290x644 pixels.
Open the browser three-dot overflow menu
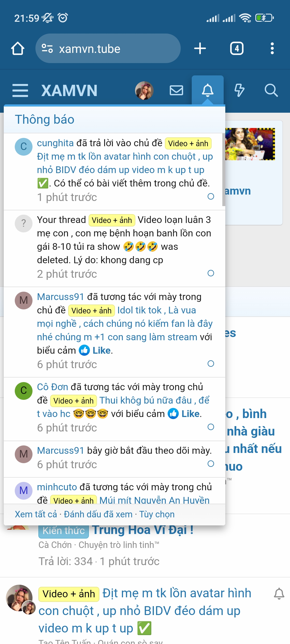pos(272,49)
